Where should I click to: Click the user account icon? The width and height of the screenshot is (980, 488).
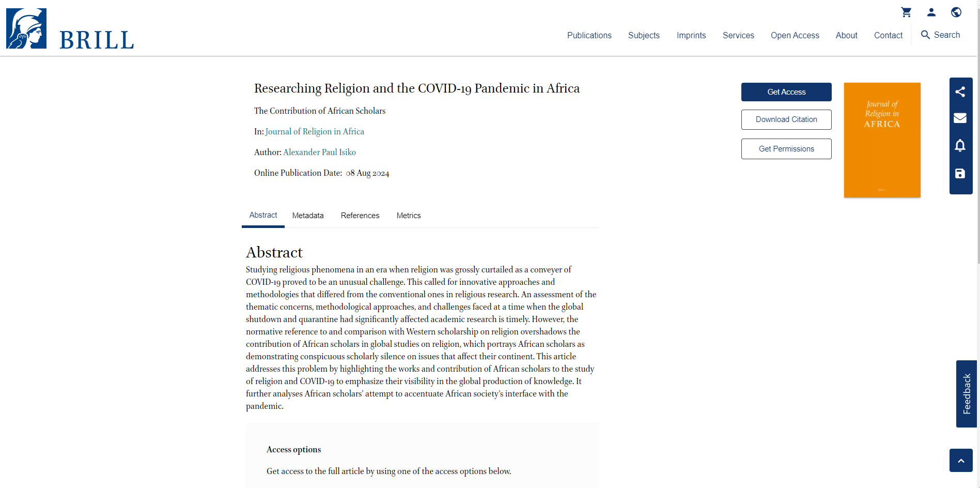[x=931, y=12]
